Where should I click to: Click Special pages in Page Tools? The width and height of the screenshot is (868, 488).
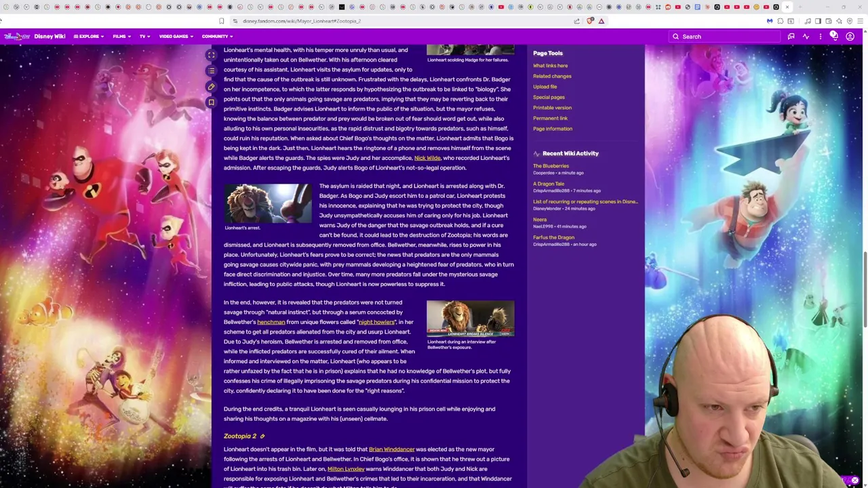(x=549, y=97)
